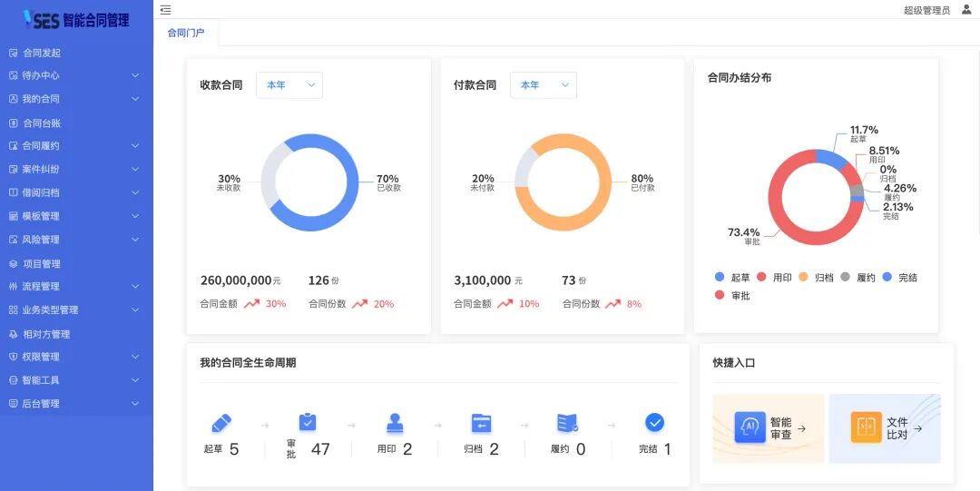Click the 审批 clipboard icon in lifecycle
The image size is (980, 491).
coord(308,422)
